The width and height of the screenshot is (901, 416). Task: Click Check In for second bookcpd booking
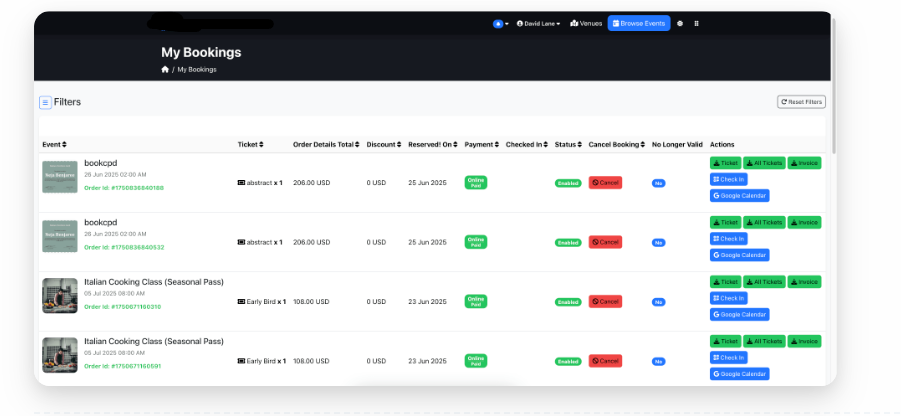click(x=728, y=239)
